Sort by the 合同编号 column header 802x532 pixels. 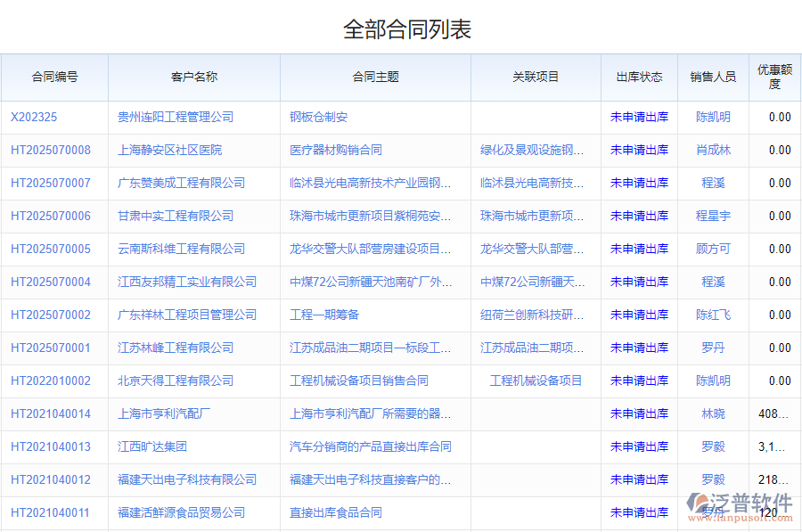[55, 77]
